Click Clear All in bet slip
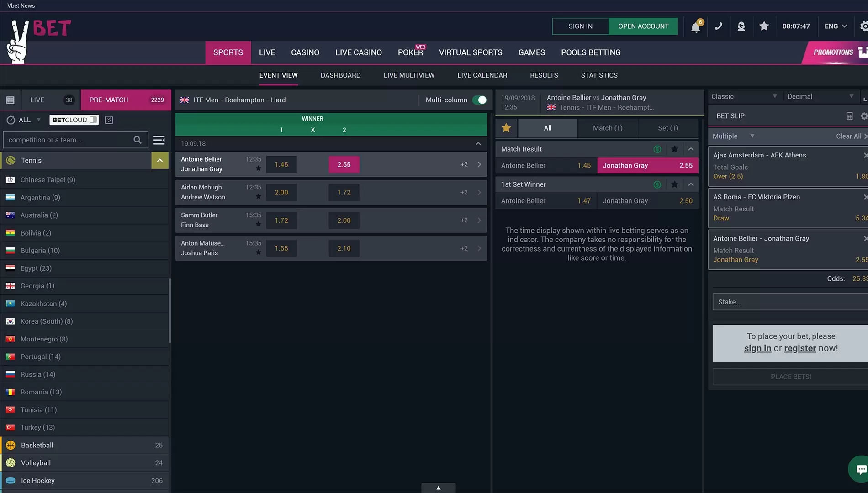 [849, 136]
